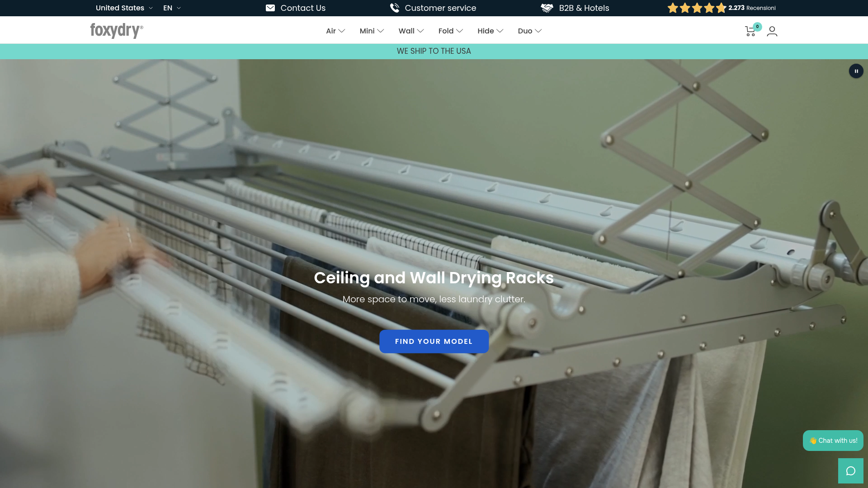Visit the B2B & Hotels page
The height and width of the screenshot is (488, 868).
[x=584, y=8]
